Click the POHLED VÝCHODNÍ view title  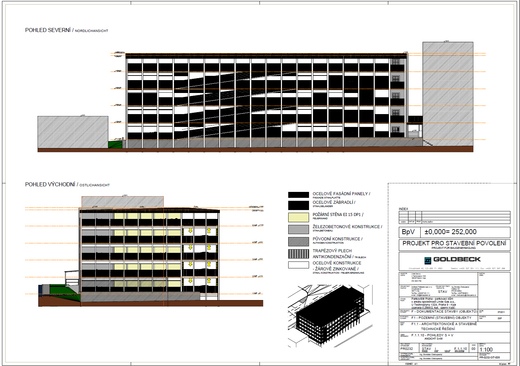coord(50,184)
